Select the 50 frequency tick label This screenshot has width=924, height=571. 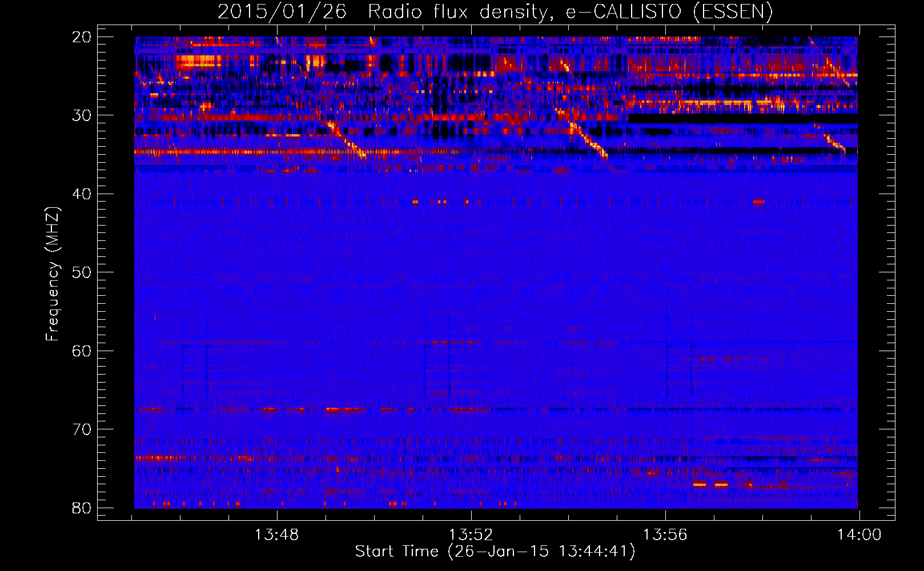(x=82, y=272)
